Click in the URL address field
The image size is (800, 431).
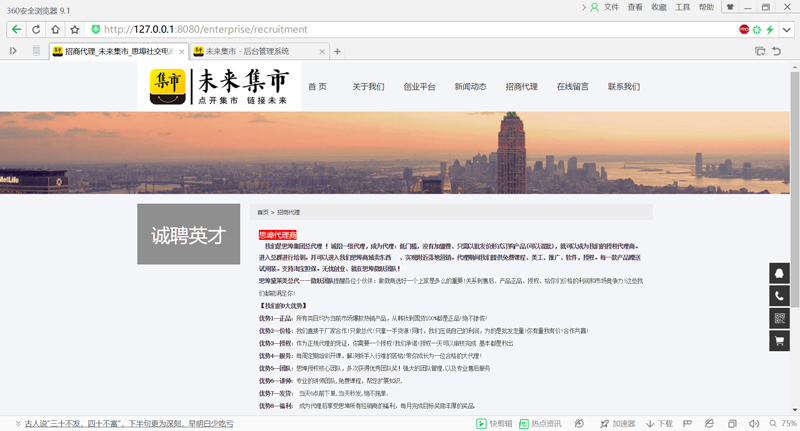400,30
